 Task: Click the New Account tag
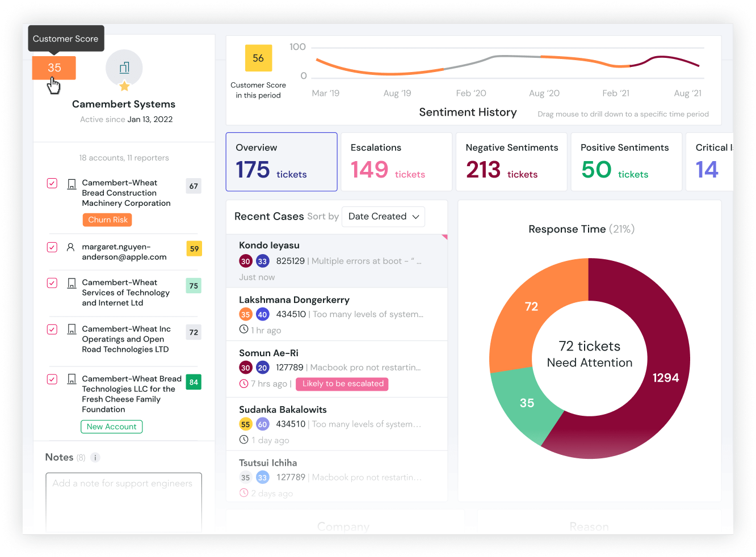tap(111, 427)
